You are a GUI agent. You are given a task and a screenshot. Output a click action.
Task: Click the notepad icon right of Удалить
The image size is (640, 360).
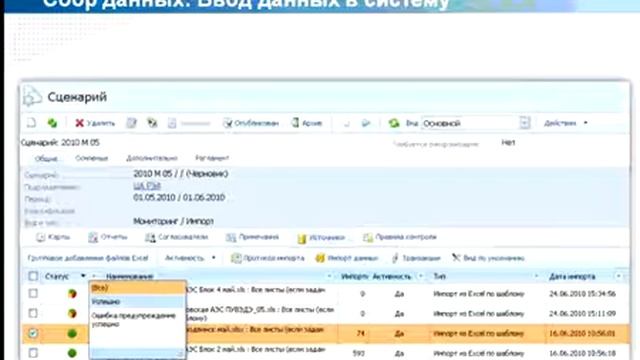click(x=131, y=123)
